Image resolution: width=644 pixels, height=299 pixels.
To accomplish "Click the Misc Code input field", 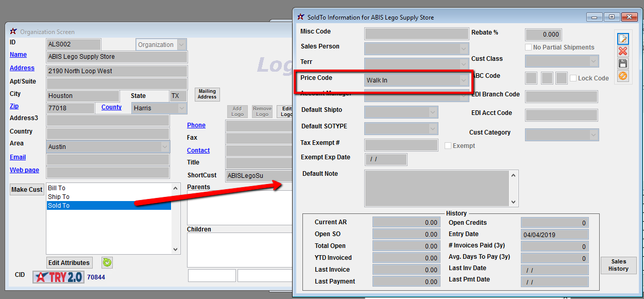I will (x=416, y=34).
